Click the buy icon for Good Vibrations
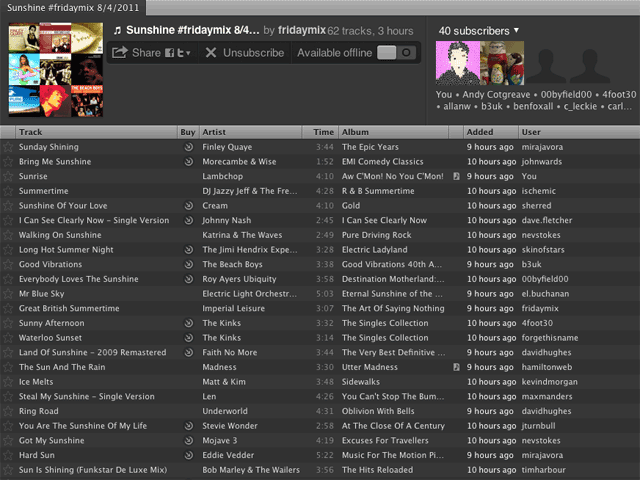 (x=188, y=265)
